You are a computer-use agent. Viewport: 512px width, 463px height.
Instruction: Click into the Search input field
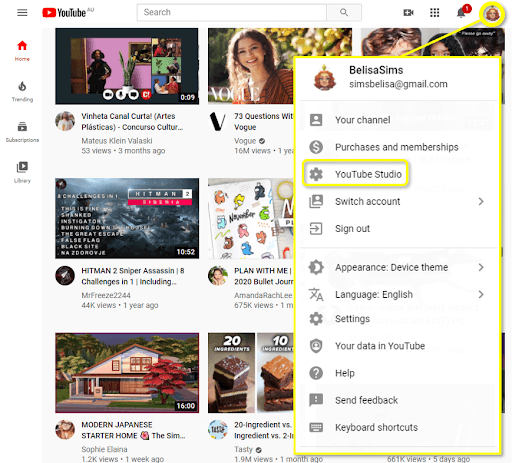pyautogui.click(x=231, y=13)
